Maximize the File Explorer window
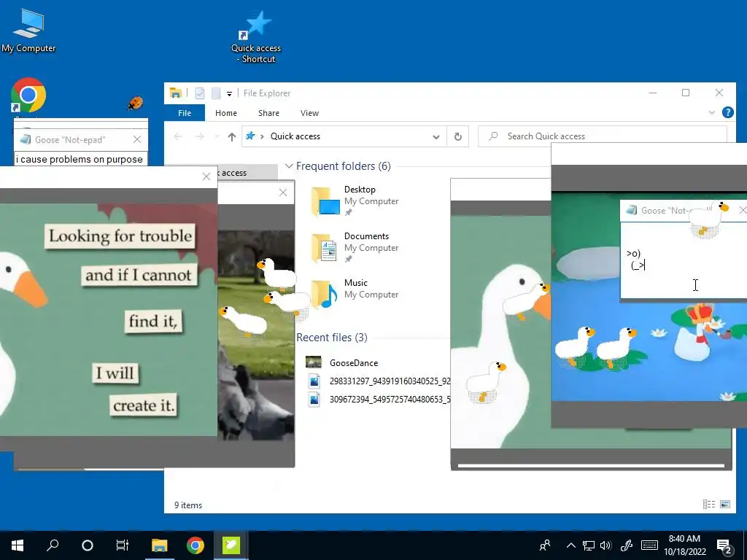This screenshot has height=560, width=747. tap(686, 93)
